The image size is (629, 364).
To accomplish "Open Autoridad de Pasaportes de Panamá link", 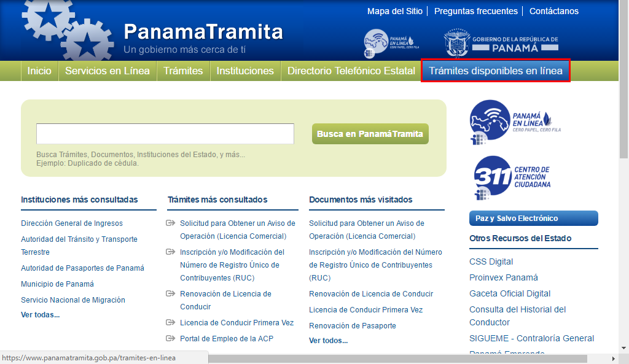I will coord(83,268).
